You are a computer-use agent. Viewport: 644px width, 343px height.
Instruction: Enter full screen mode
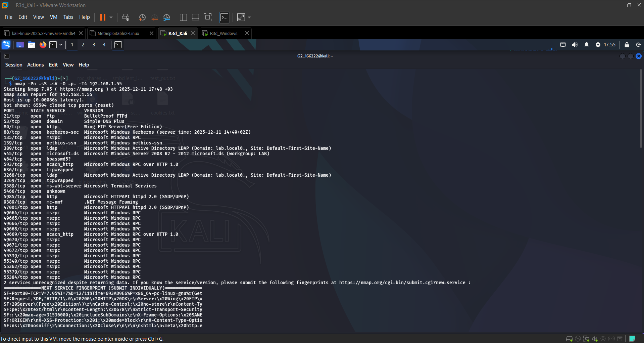(x=208, y=17)
